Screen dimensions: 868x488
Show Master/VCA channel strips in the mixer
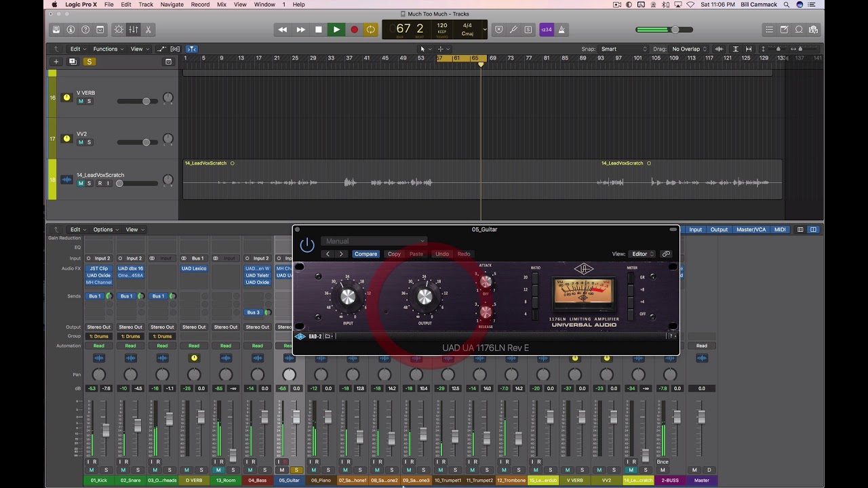751,230
